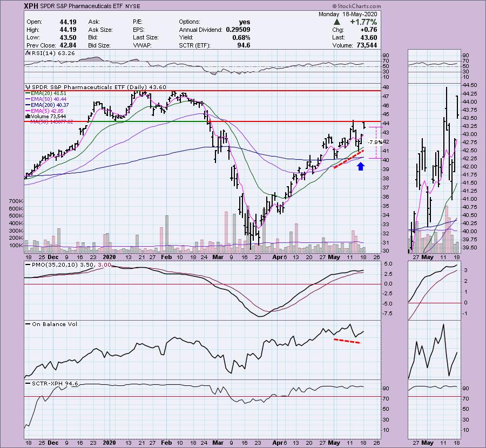
Task: Click the 44.50 label on the zoomed side chart
Action: pos(470,85)
